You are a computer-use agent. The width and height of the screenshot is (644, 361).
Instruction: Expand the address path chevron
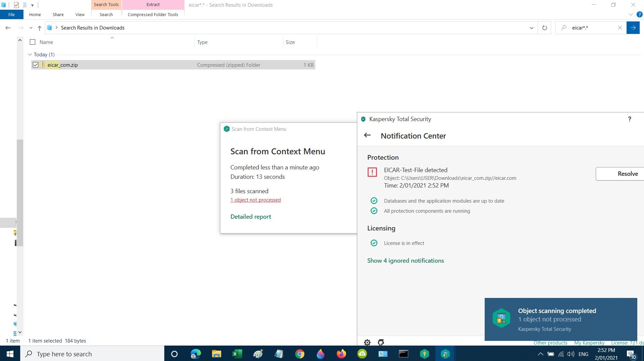click(56, 28)
